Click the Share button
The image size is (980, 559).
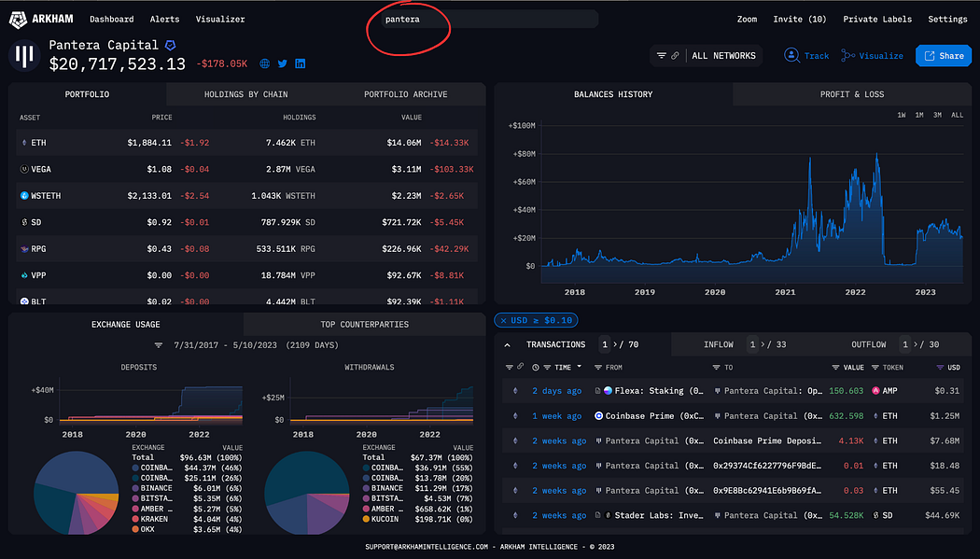[x=943, y=56]
